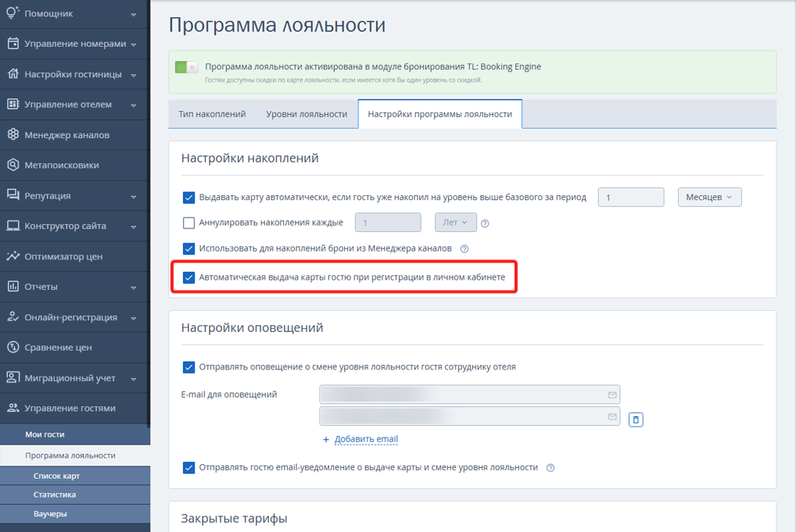Toggle loyalty program activation switch
Screen dimensions: 796x532
pyautogui.click(x=186, y=67)
